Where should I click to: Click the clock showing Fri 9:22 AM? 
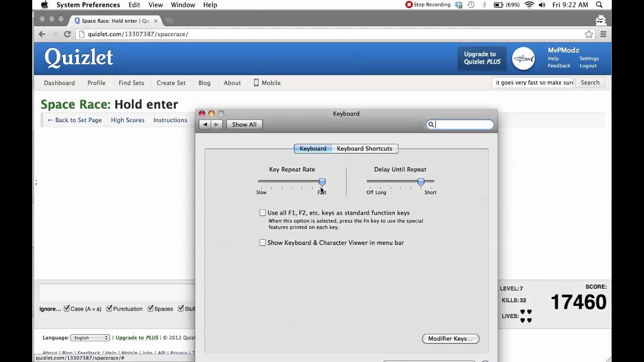(570, 5)
